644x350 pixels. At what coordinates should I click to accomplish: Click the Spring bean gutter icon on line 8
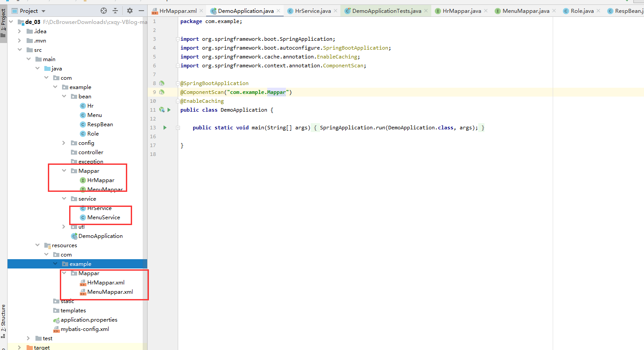pyautogui.click(x=162, y=83)
